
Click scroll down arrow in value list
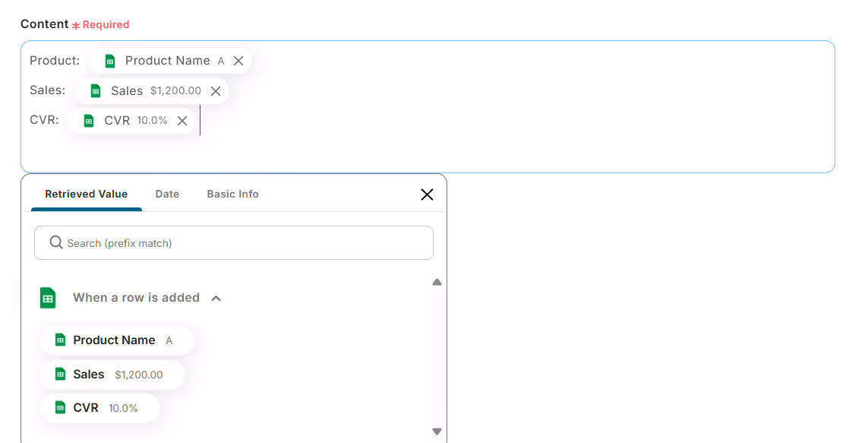pos(437,432)
